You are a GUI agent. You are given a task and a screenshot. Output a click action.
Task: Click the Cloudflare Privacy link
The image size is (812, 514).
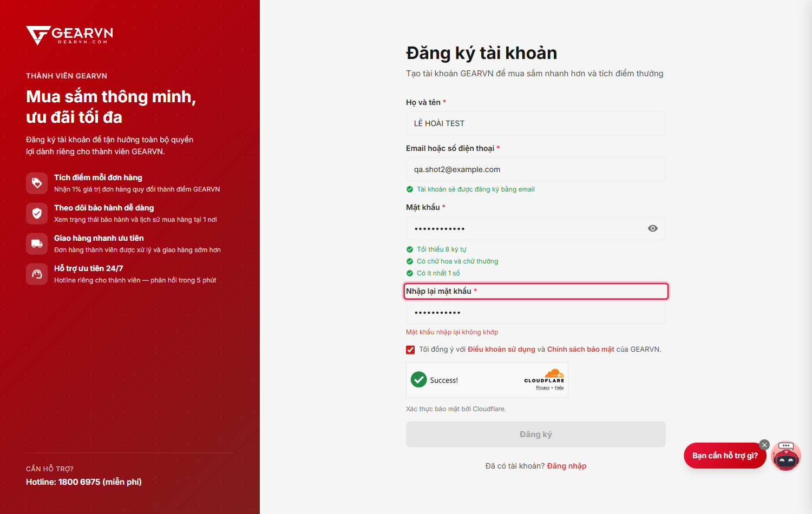(x=543, y=388)
